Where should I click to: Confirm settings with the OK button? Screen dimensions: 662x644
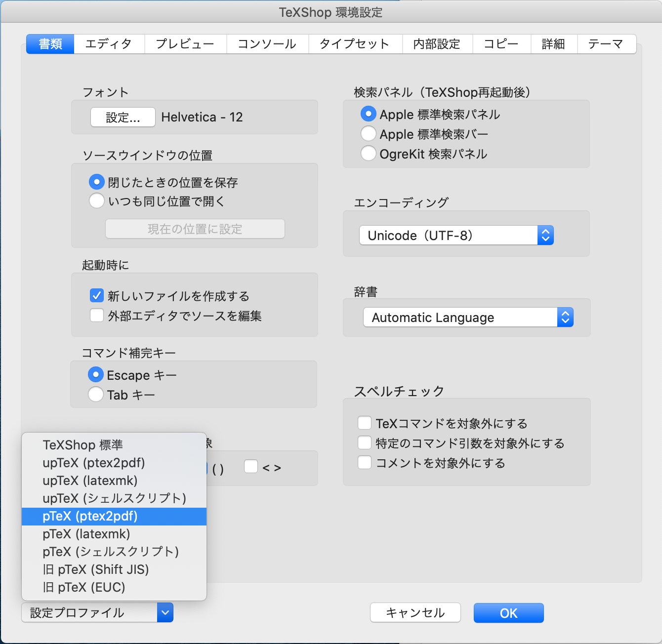tap(509, 613)
